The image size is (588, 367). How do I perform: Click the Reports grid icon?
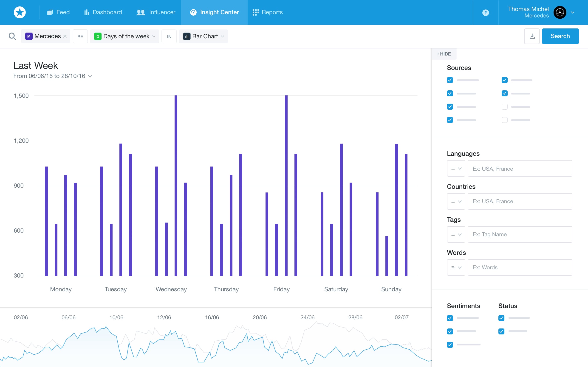[255, 12]
